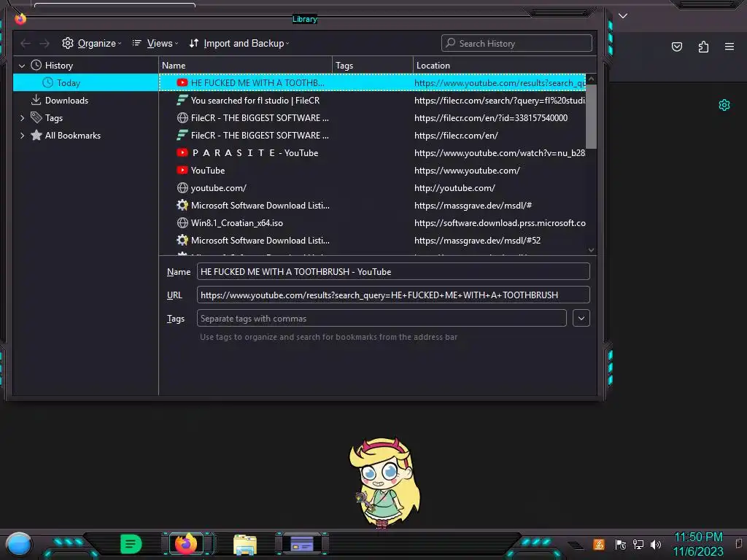
Task: Click the Star Butterfly desktop character
Action: [384, 482]
